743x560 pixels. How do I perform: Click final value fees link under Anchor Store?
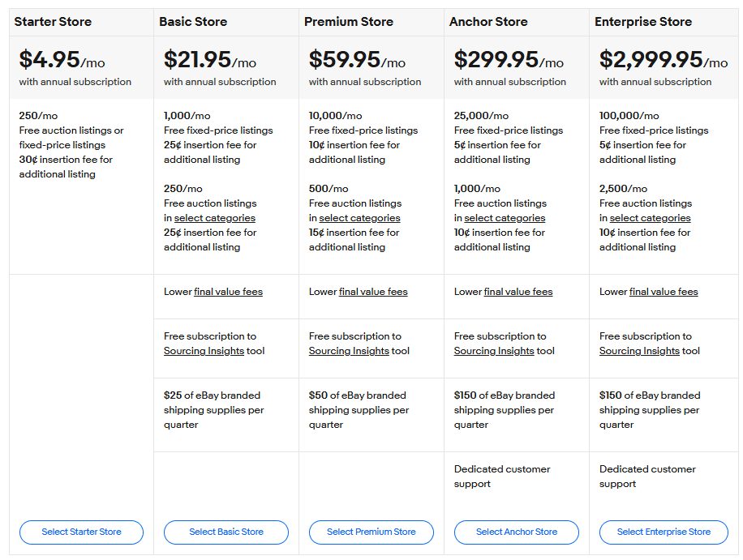518,292
